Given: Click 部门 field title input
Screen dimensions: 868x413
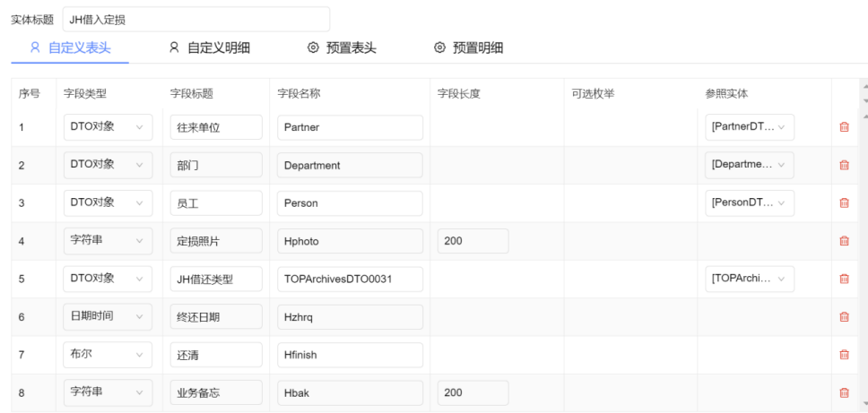Looking at the screenshot, I should [x=216, y=165].
